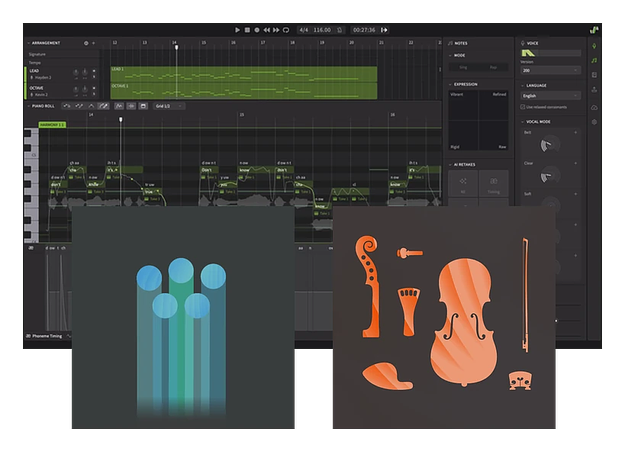Click plus icon next to Clear
The height and width of the screenshot is (452, 625).
pos(576,163)
